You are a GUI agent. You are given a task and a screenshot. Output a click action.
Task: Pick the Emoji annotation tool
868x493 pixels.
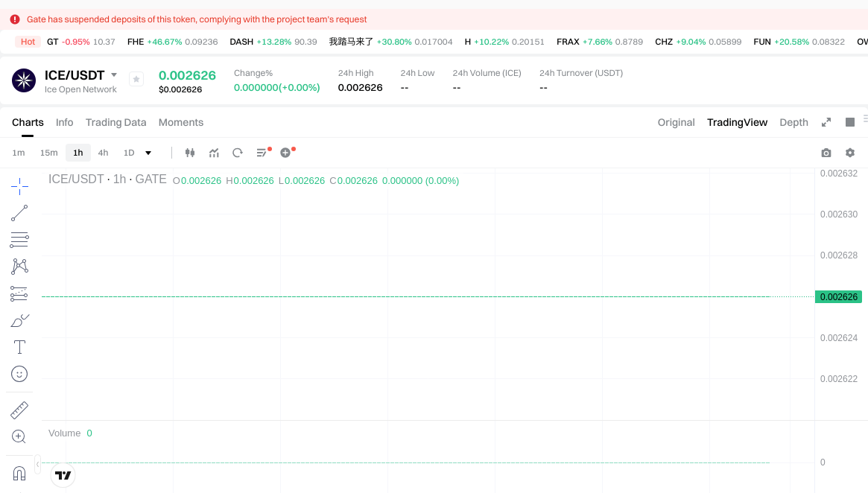point(19,373)
